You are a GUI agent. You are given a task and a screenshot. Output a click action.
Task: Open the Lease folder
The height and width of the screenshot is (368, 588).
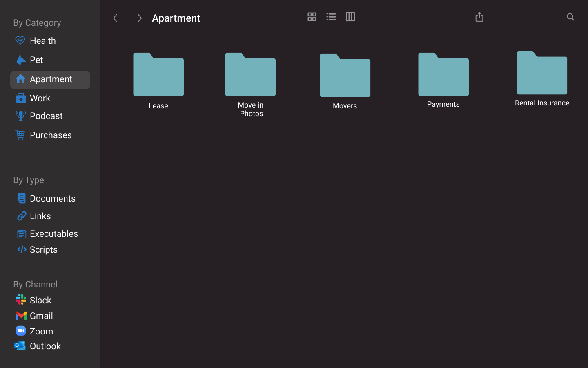[158, 74]
